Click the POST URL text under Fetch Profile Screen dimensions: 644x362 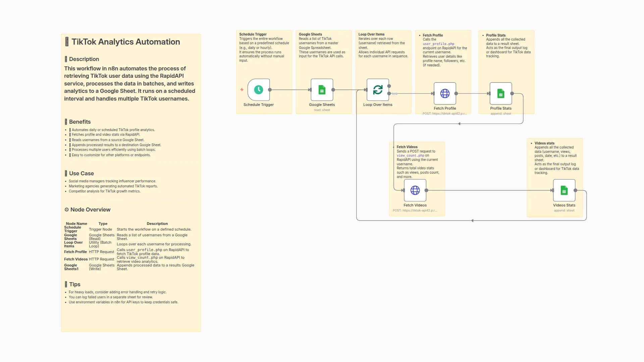coord(445,113)
